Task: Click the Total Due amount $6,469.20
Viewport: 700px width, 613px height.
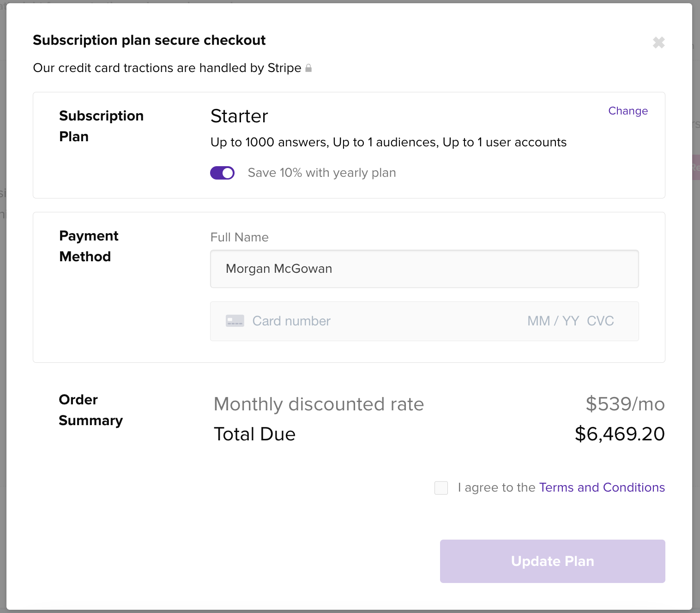Action: coord(620,434)
